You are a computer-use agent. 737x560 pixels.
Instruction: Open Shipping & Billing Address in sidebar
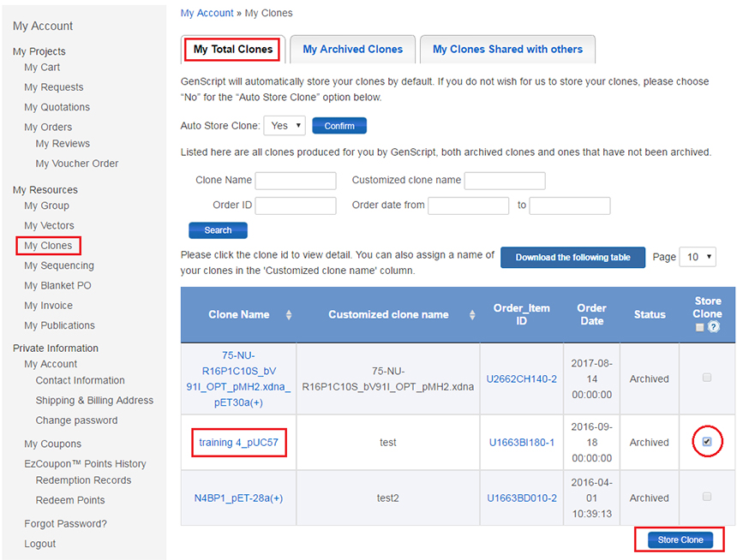[94, 400]
